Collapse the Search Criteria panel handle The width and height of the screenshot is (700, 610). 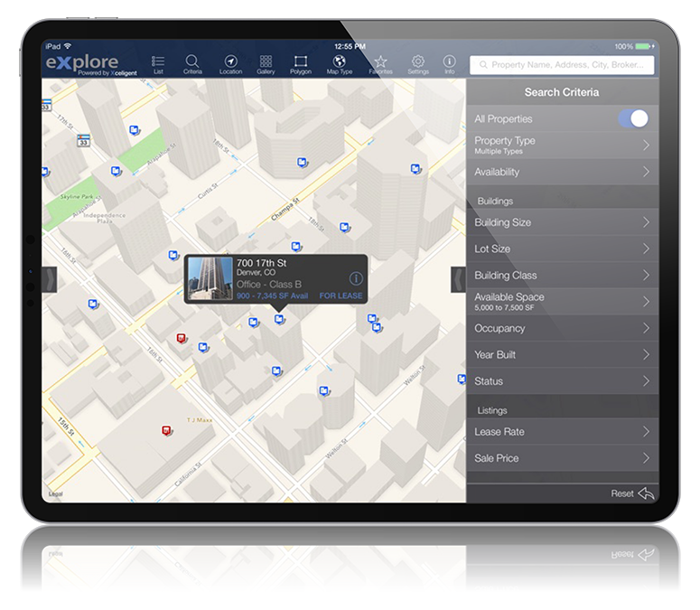(x=458, y=279)
